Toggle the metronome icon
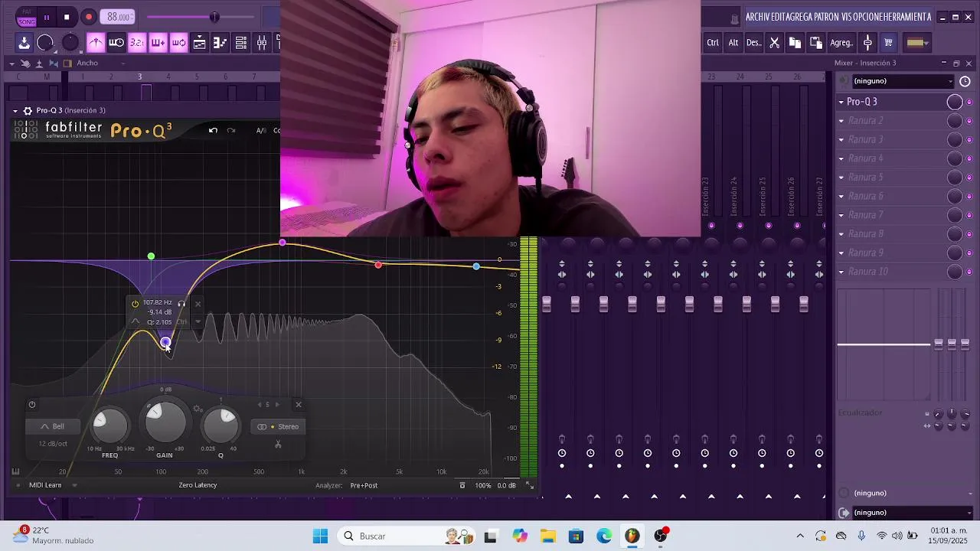The height and width of the screenshot is (551, 980). 96,43
